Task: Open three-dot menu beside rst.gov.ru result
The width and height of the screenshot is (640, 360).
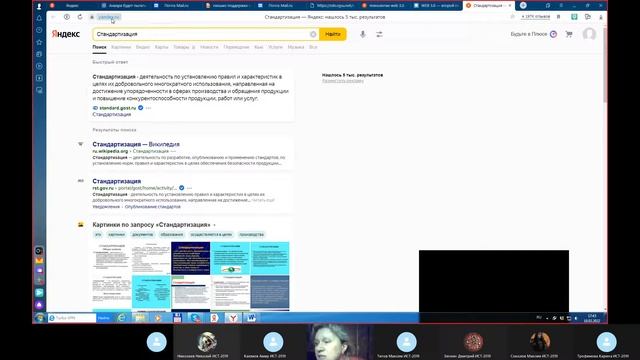Action: tap(189, 188)
